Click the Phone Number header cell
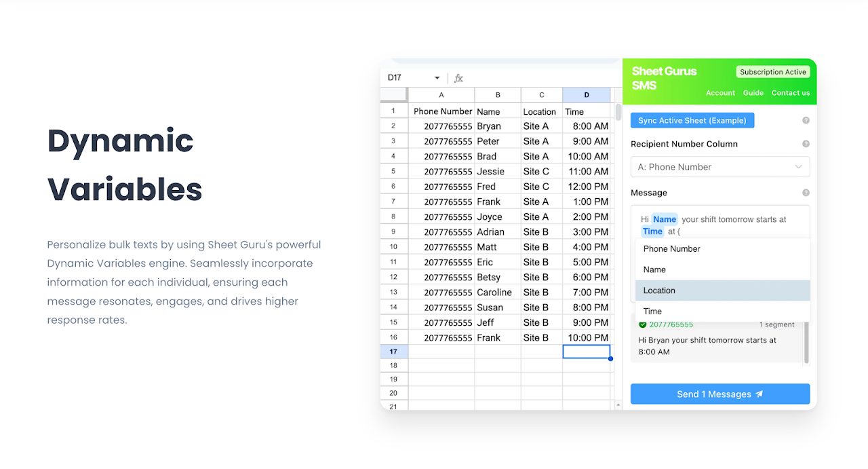This screenshot has height=469, width=868. coord(441,111)
